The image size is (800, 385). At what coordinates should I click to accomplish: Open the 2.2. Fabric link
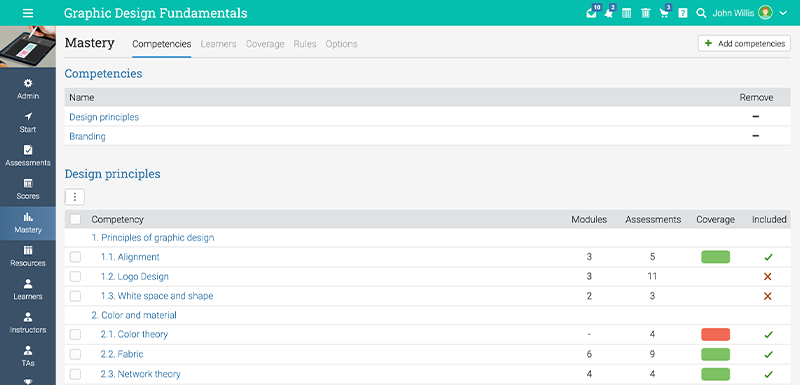click(x=122, y=354)
